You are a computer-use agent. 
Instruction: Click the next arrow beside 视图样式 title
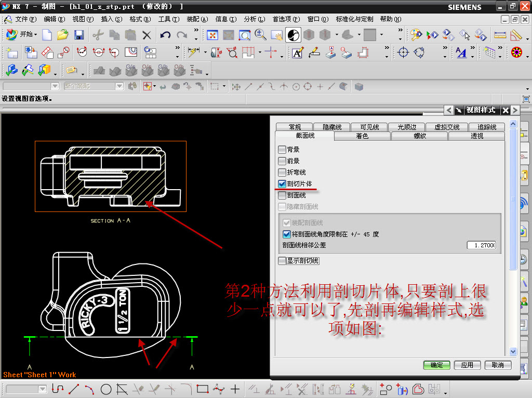515,110
